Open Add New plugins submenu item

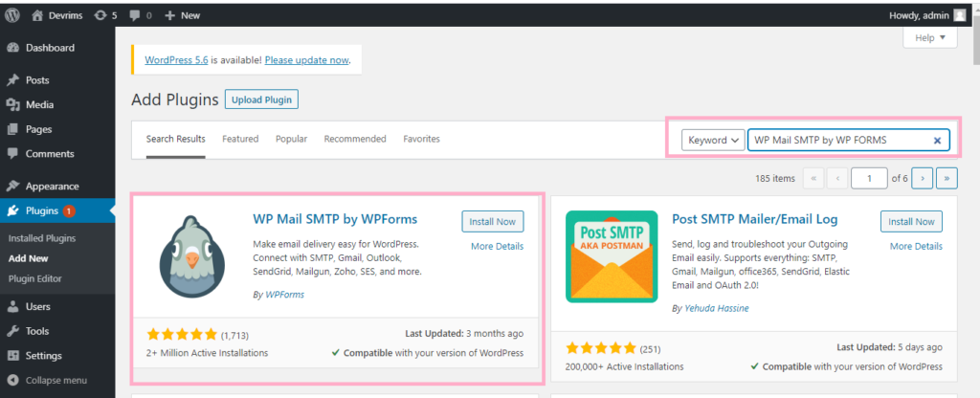coord(28,258)
